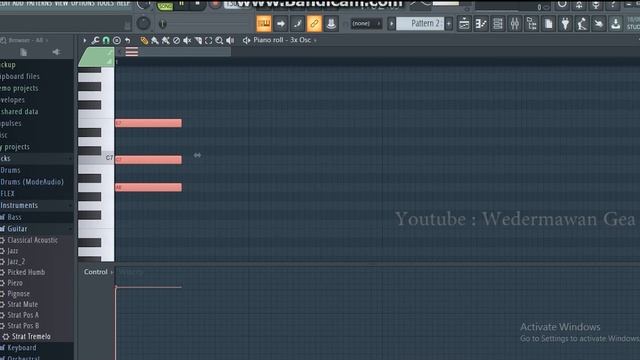Open the plugin picker plug icon
The width and height of the screenshot is (640, 360).
[565, 24]
